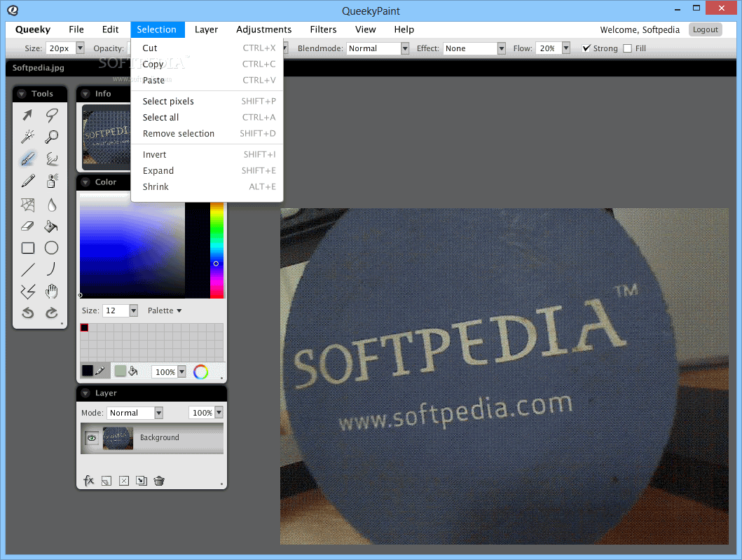Select the pencil tool
Screen dimensions: 742x560
click(x=27, y=181)
